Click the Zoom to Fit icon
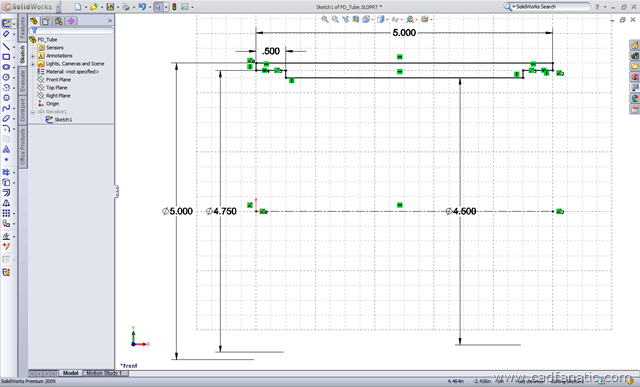This screenshot has width=640, height=387. [325, 19]
